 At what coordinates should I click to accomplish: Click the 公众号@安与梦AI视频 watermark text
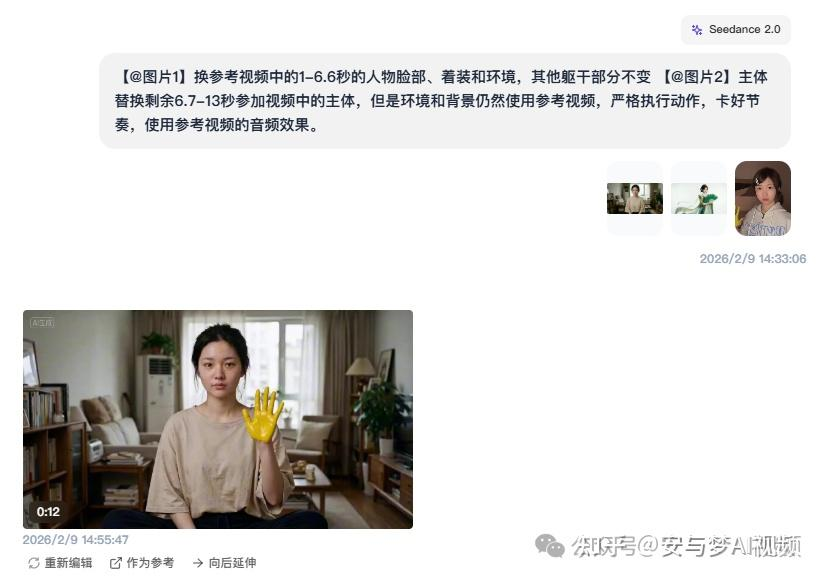point(687,546)
